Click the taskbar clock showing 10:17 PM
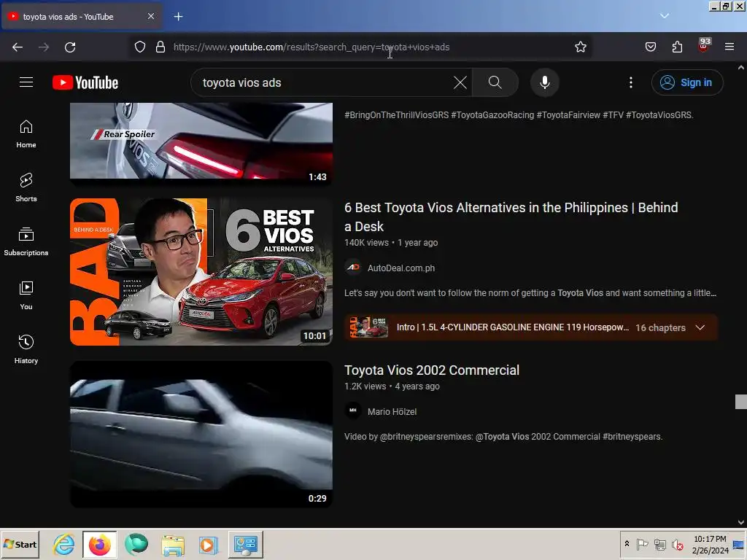This screenshot has height=560, width=747. pos(710,544)
